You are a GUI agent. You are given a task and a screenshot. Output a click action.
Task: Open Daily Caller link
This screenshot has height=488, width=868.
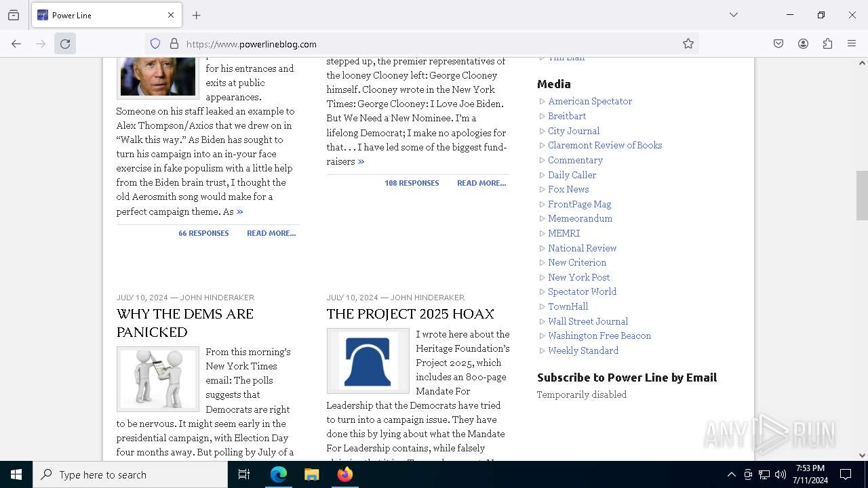click(572, 175)
